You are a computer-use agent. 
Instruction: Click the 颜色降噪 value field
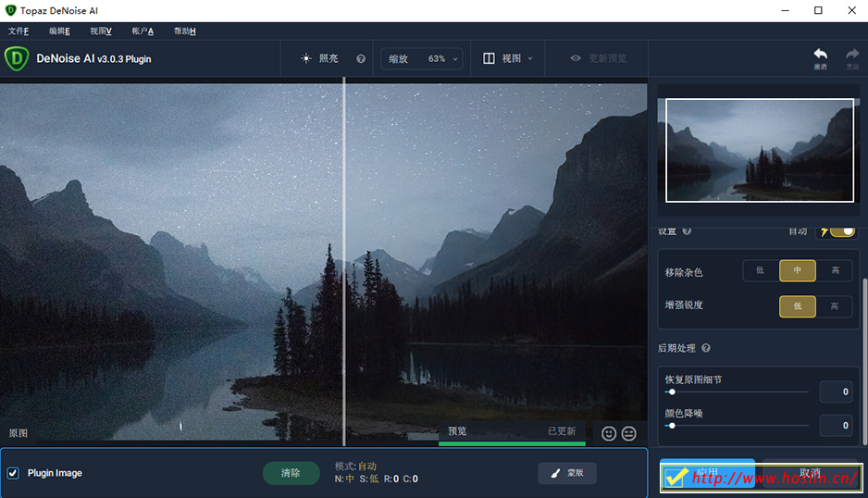[x=836, y=426]
